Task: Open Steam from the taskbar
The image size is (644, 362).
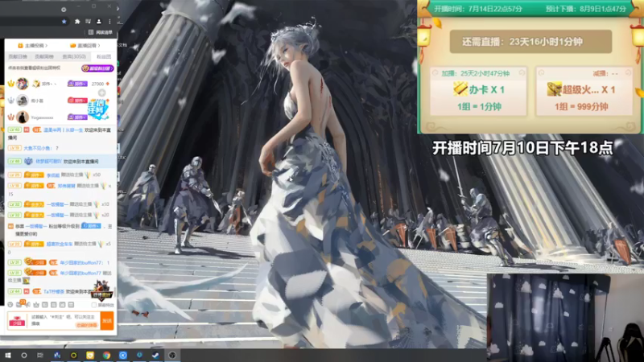Action: tap(155, 356)
